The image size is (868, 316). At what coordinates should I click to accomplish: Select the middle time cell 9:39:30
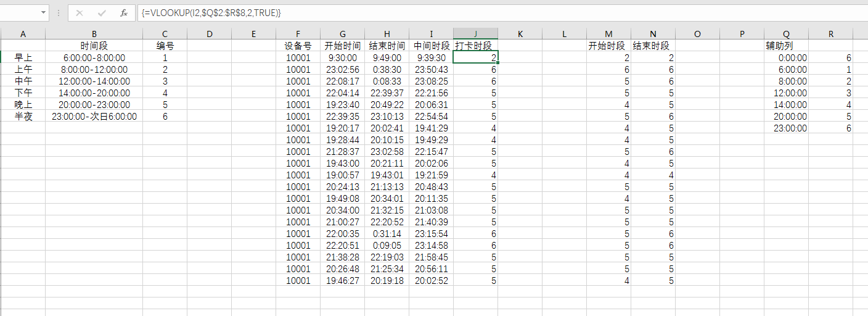pyautogui.click(x=431, y=57)
